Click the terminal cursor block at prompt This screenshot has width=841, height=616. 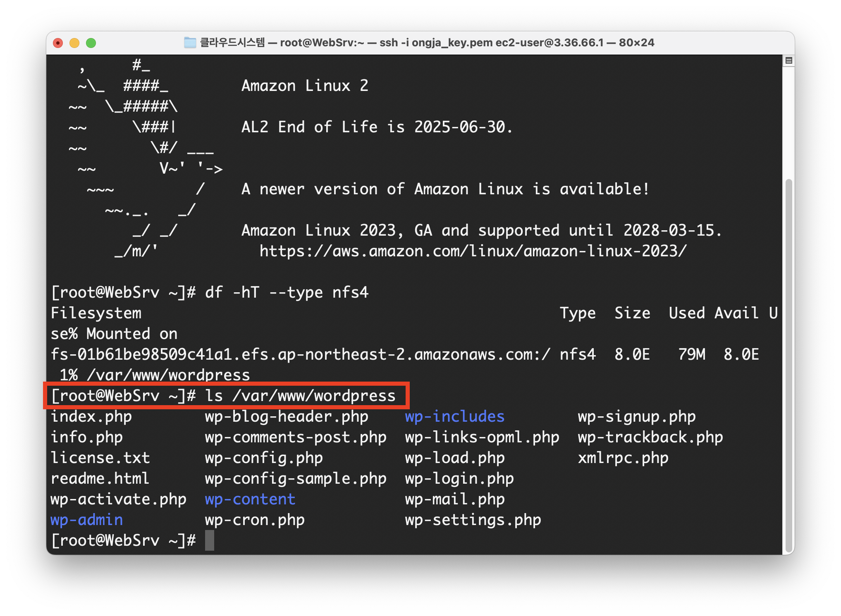[210, 541]
